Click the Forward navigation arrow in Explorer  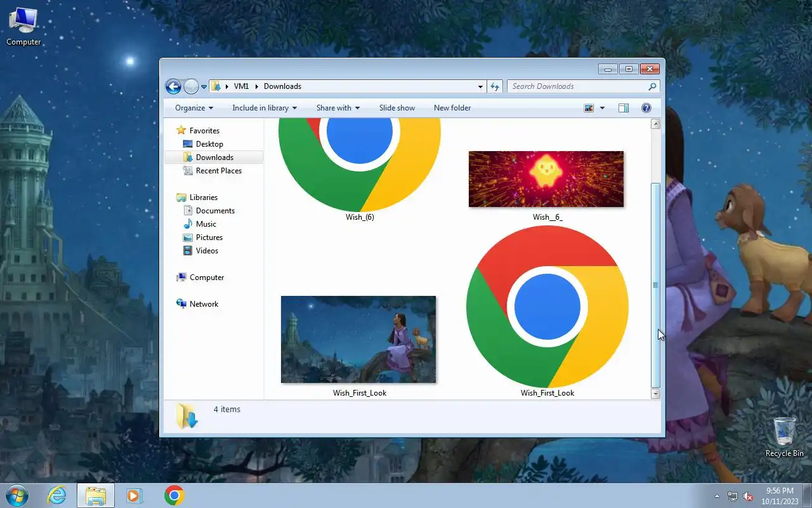coord(191,86)
